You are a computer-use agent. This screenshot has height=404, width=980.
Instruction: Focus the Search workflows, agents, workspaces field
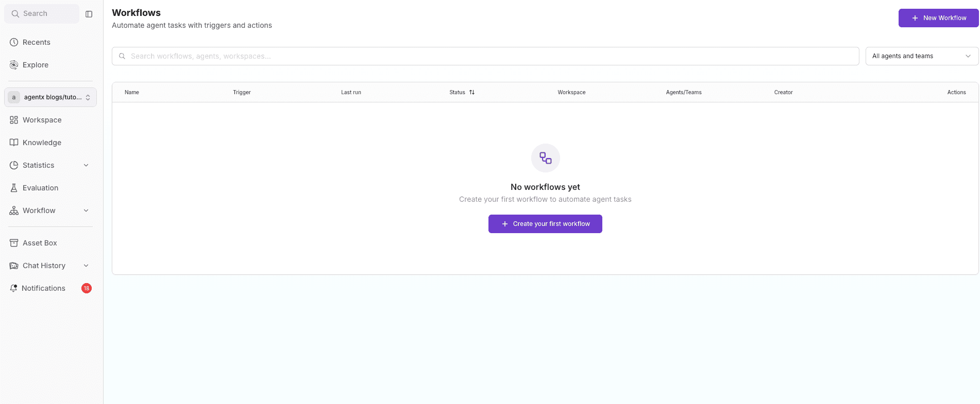pyautogui.click(x=485, y=56)
